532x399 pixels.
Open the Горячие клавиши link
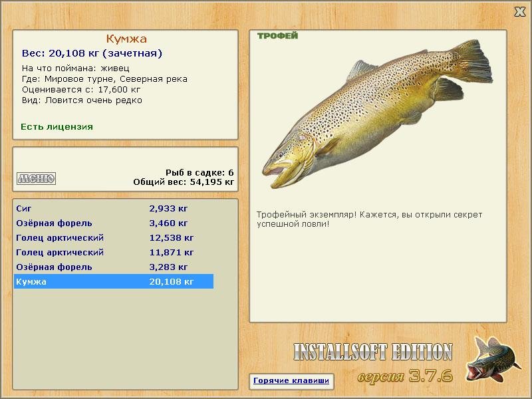[x=291, y=380]
